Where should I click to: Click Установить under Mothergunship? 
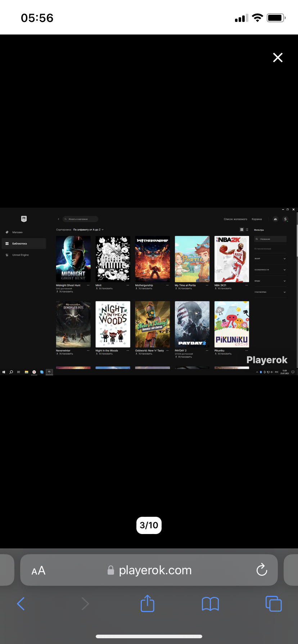coord(144,288)
